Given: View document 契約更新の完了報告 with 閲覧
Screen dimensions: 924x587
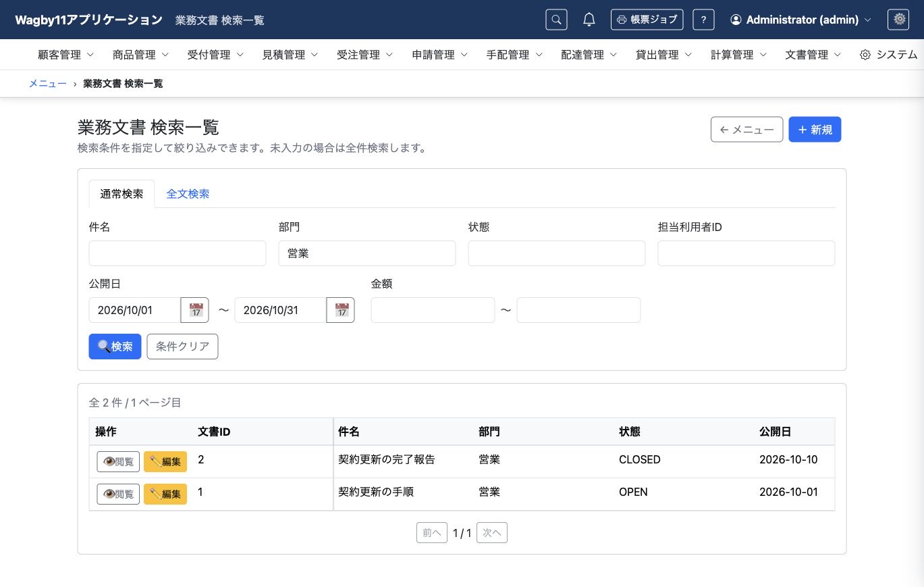Looking at the screenshot, I should click(x=118, y=461).
